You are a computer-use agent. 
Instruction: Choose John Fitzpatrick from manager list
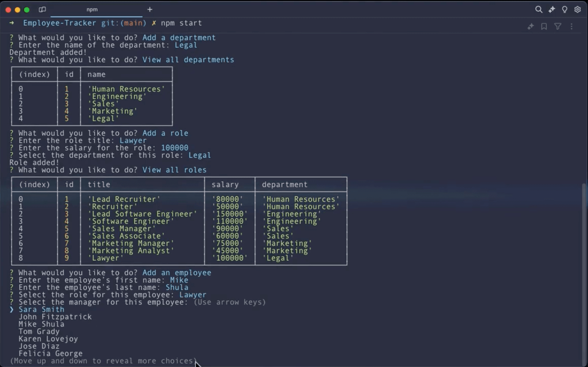(x=55, y=317)
